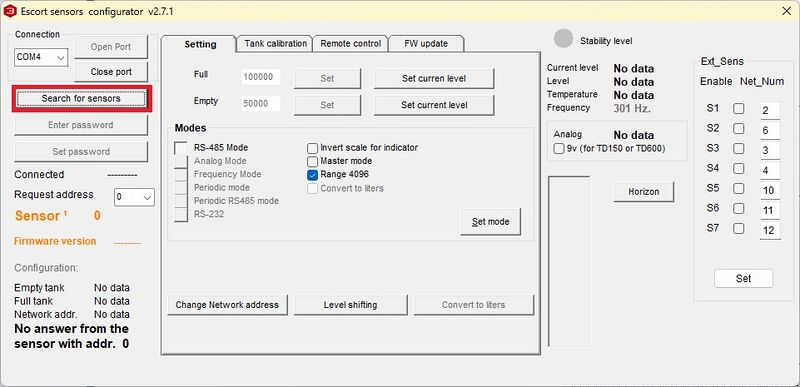Click the Full value input field
The image size is (800, 387).
[x=261, y=78]
